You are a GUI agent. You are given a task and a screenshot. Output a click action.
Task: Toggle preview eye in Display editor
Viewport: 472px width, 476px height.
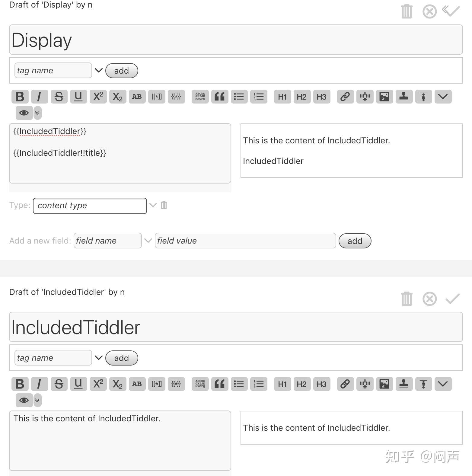pyautogui.click(x=24, y=113)
